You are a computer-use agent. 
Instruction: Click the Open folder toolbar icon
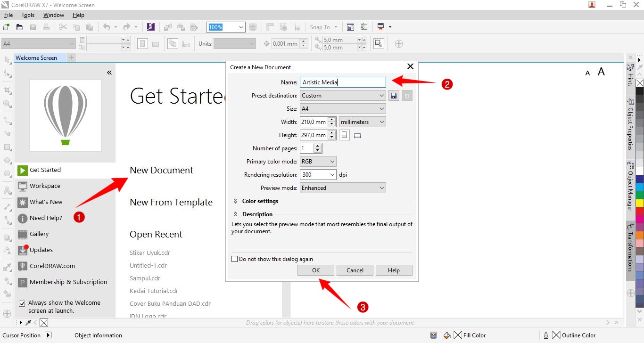pos(19,27)
